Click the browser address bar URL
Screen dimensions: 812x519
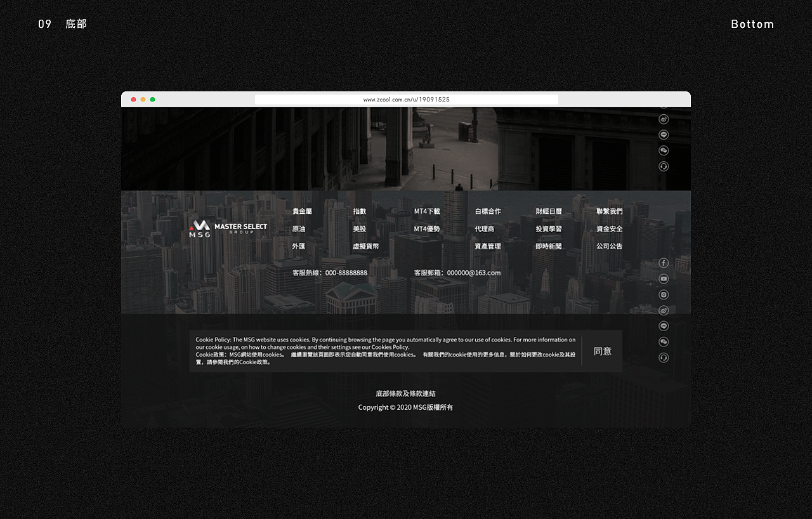(x=407, y=100)
